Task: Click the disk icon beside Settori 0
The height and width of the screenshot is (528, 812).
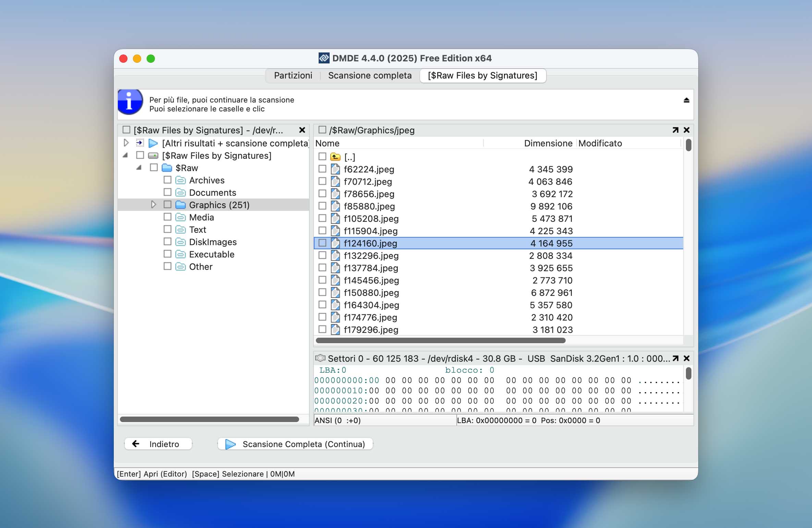Action: click(321, 358)
